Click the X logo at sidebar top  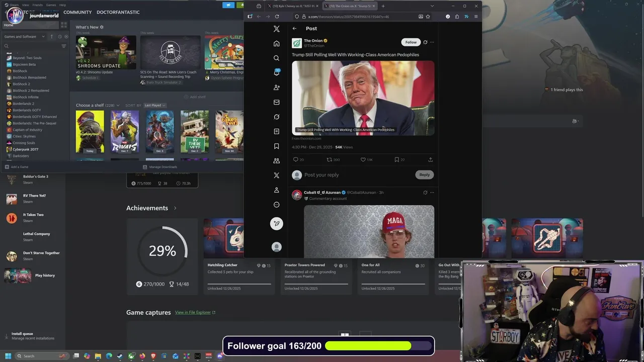276,29
